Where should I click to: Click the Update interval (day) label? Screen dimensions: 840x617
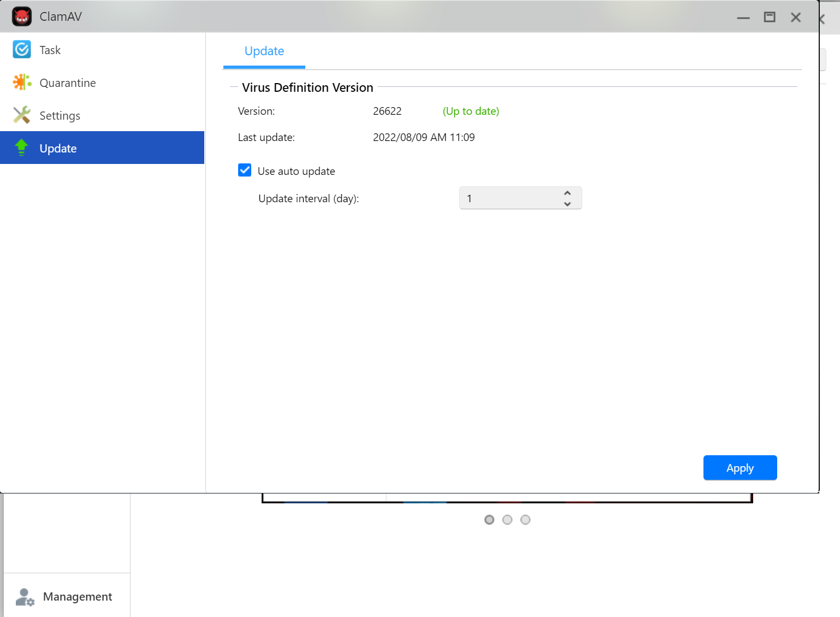tap(309, 198)
